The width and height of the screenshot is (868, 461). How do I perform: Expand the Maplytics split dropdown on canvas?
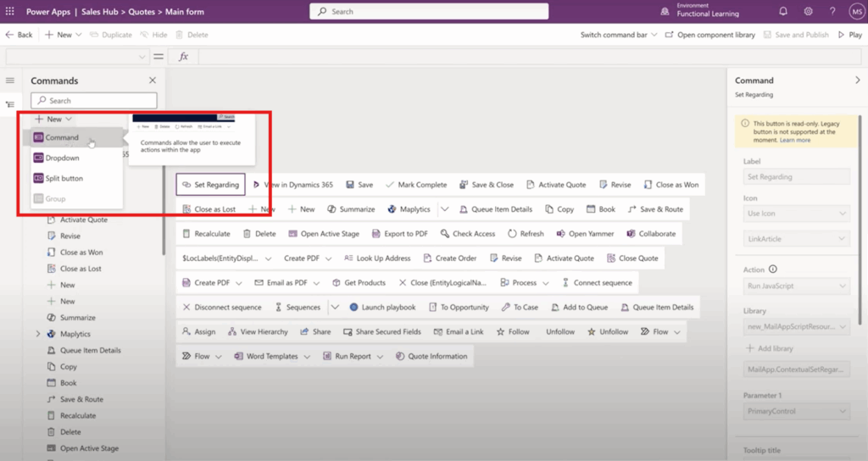coord(444,209)
